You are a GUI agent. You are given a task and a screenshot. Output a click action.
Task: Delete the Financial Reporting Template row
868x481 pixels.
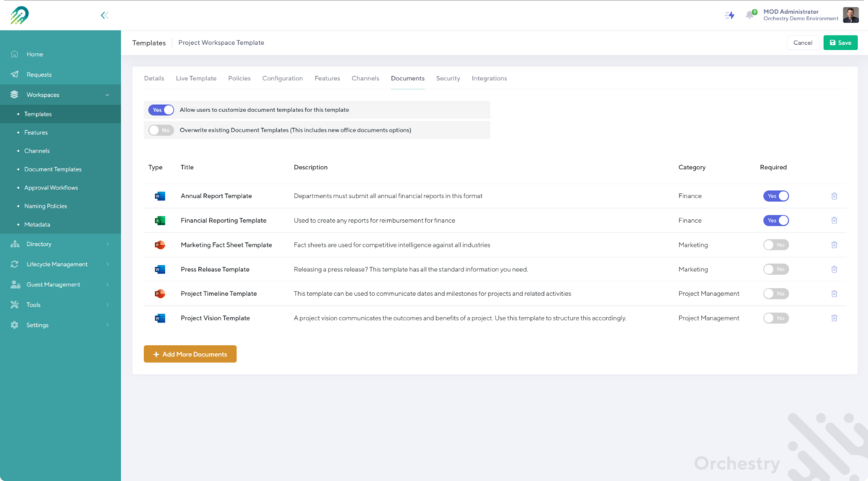[x=834, y=221]
